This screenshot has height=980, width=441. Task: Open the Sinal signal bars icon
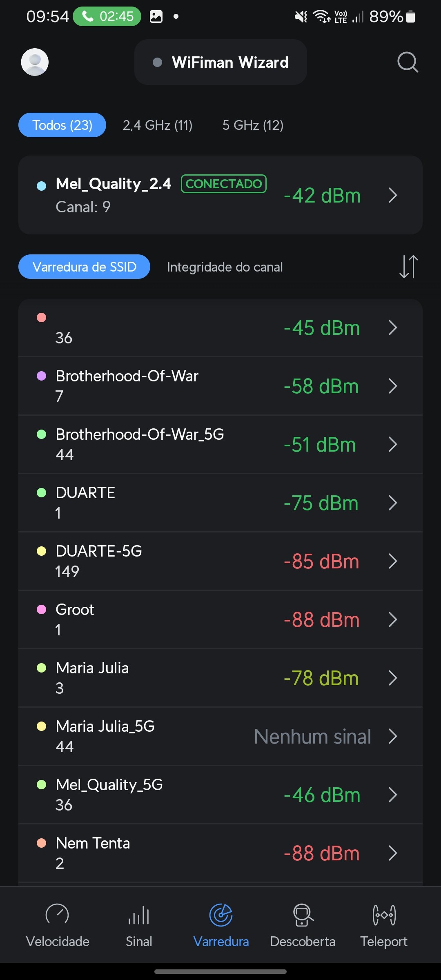point(139,915)
